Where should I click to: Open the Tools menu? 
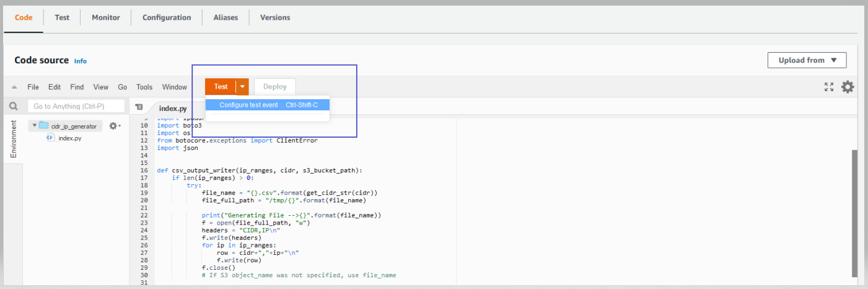coord(144,87)
